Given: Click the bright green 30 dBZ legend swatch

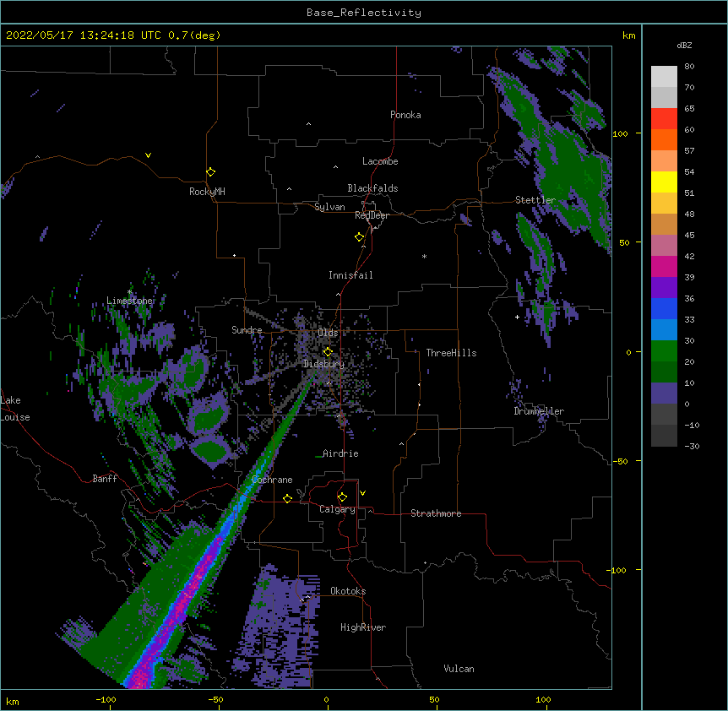Looking at the screenshot, I should (x=664, y=351).
